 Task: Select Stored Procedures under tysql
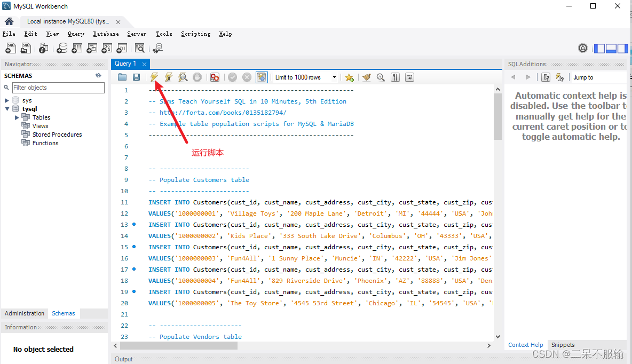[57, 134]
